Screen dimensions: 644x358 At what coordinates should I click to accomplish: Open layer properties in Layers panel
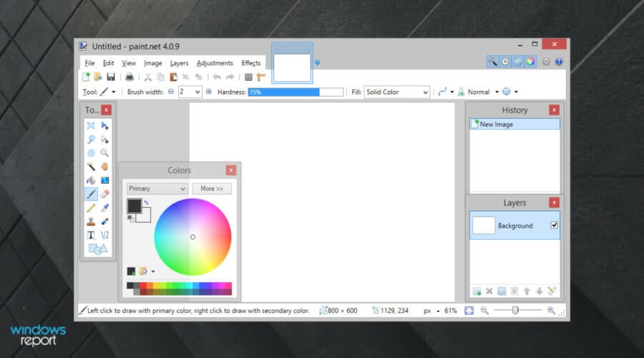(x=552, y=291)
